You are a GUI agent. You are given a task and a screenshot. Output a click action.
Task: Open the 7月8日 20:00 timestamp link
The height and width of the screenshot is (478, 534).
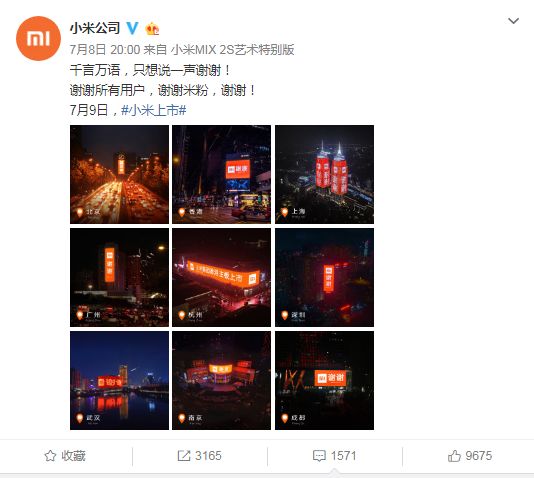tap(105, 50)
